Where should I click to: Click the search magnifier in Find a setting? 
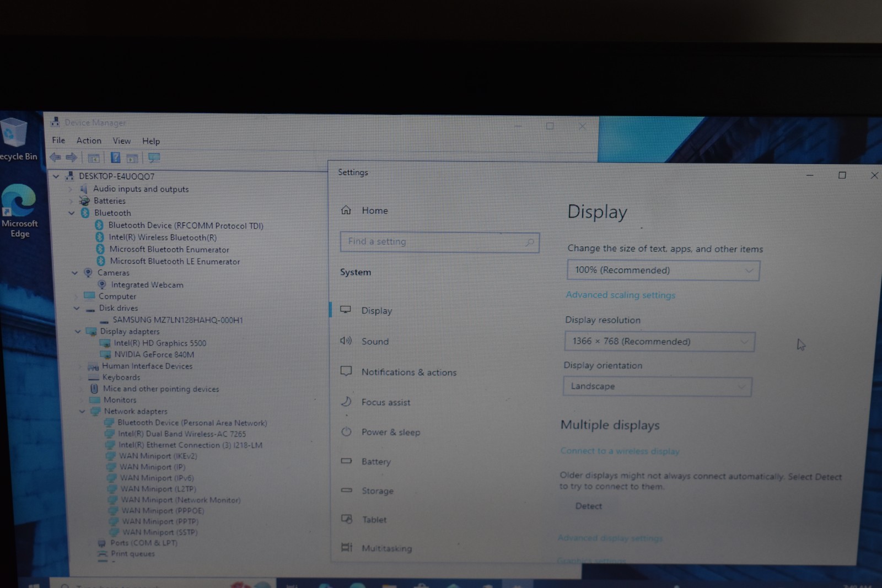point(529,242)
